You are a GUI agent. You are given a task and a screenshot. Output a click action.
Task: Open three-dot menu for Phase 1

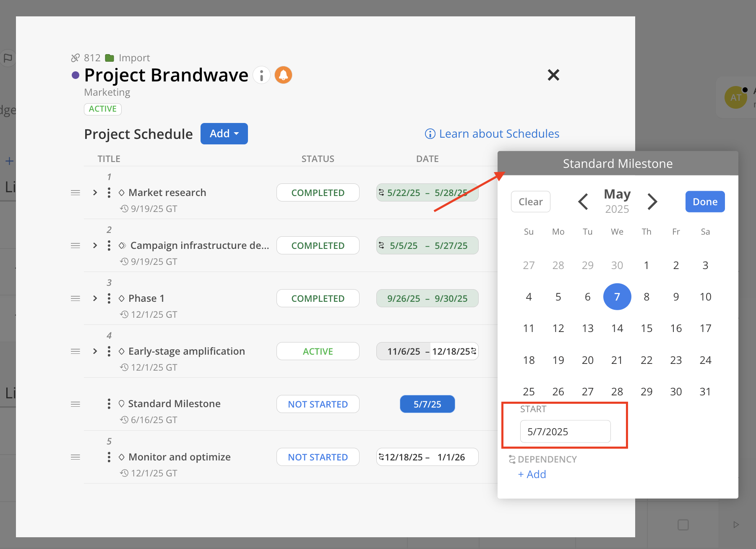(109, 298)
